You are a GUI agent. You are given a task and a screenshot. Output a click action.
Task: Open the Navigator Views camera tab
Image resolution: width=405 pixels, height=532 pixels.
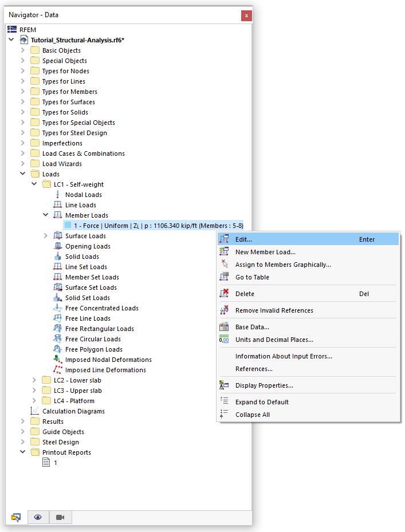[60, 518]
